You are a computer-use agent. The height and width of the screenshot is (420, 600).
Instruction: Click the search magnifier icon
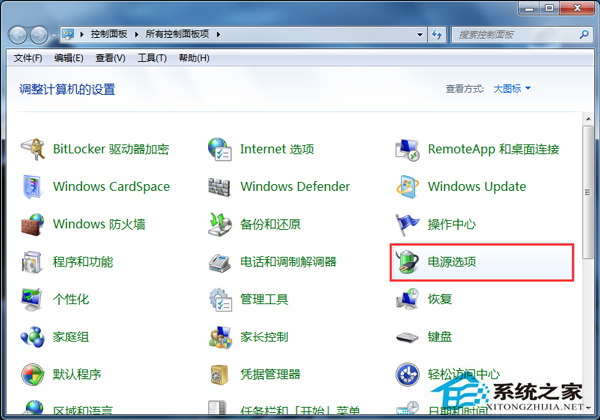click(584, 35)
